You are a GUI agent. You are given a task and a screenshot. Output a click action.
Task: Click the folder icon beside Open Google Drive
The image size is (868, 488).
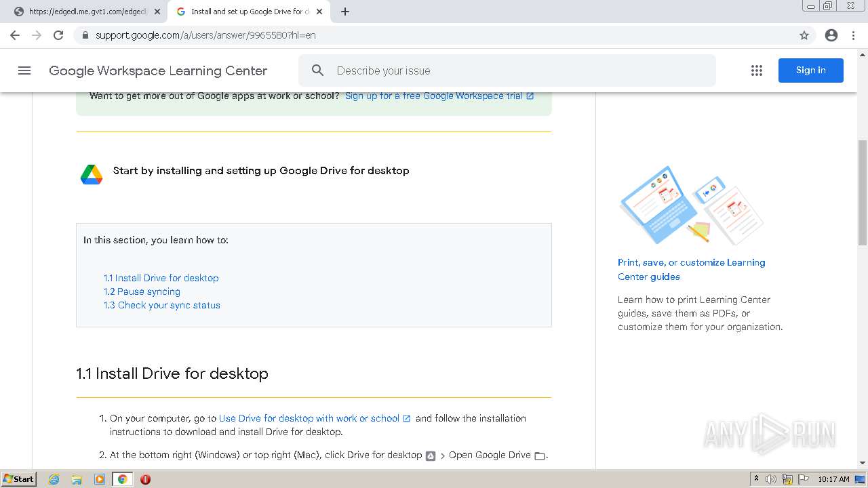540,455
